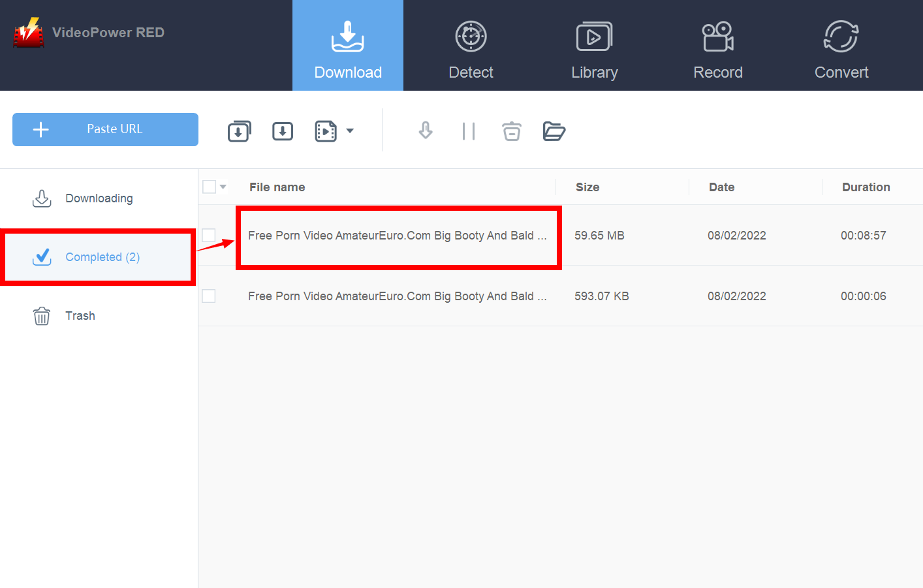Select the file name with 00:08:57 duration
Image resolution: width=923 pixels, height=588 pixels.
(398, 236)
